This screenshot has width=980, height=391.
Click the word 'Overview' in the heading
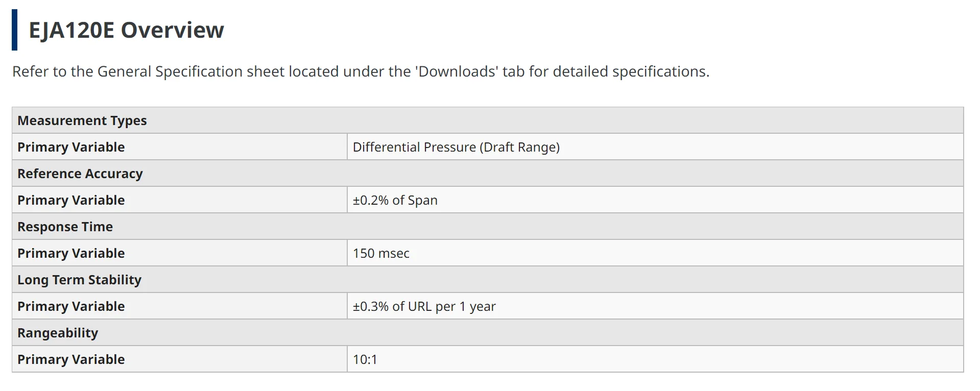(x=172, y=30)
